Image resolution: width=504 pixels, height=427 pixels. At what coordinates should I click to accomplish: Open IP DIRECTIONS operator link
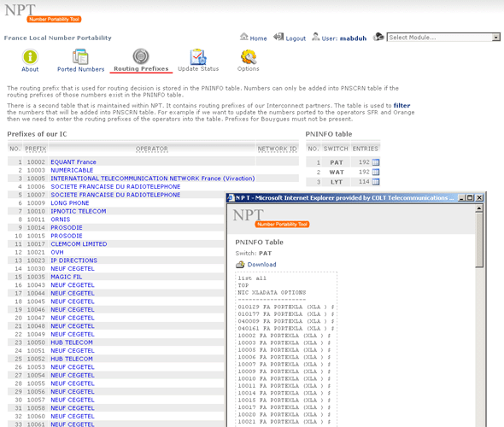coord(74,260)
